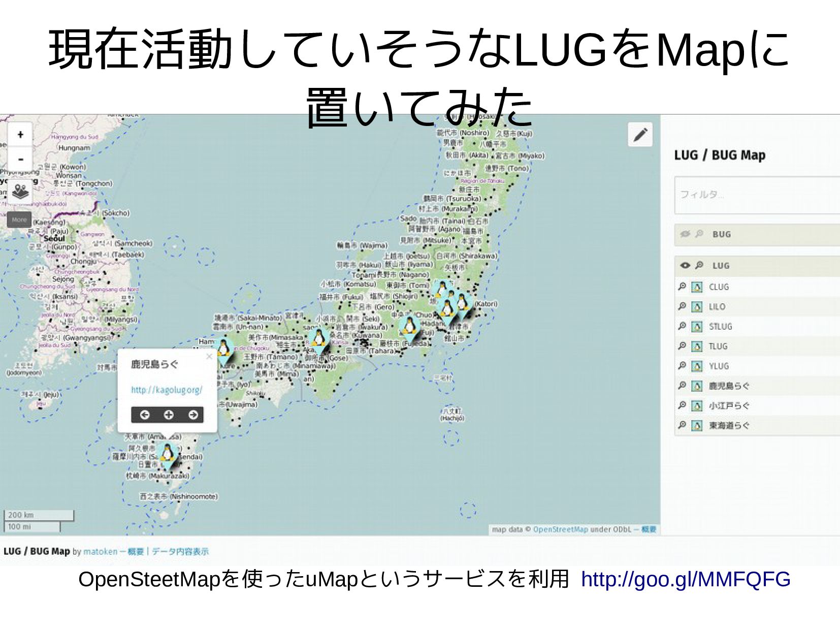Image resolution: width=840 pixels, height=630 pixels.
Task: Select the YLUG entry in the list
Action: coord(719,366)
